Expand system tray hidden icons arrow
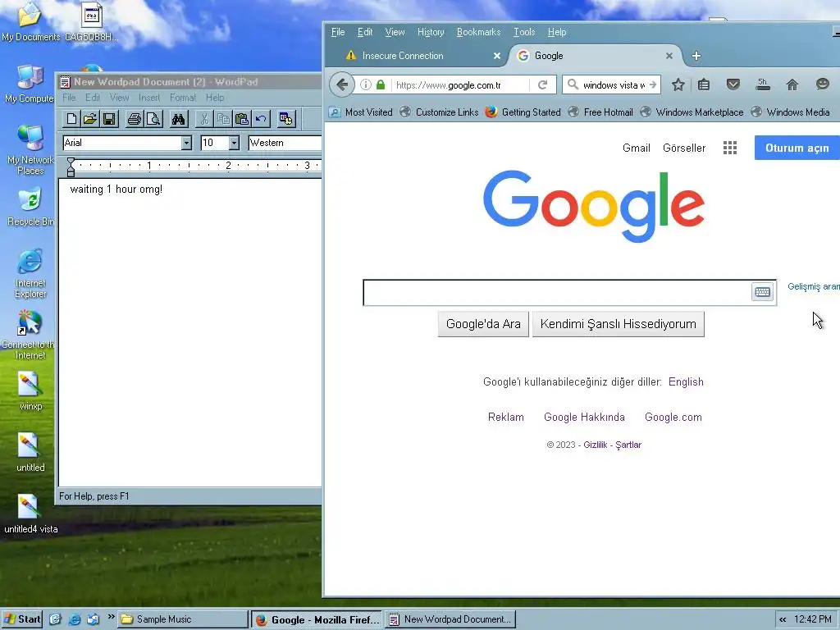 click(783, 619)
